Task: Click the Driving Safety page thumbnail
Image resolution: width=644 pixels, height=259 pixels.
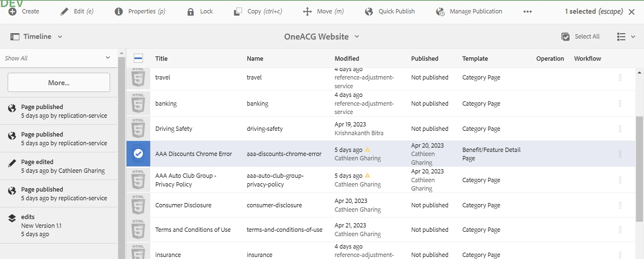Action: pos(138,128)
